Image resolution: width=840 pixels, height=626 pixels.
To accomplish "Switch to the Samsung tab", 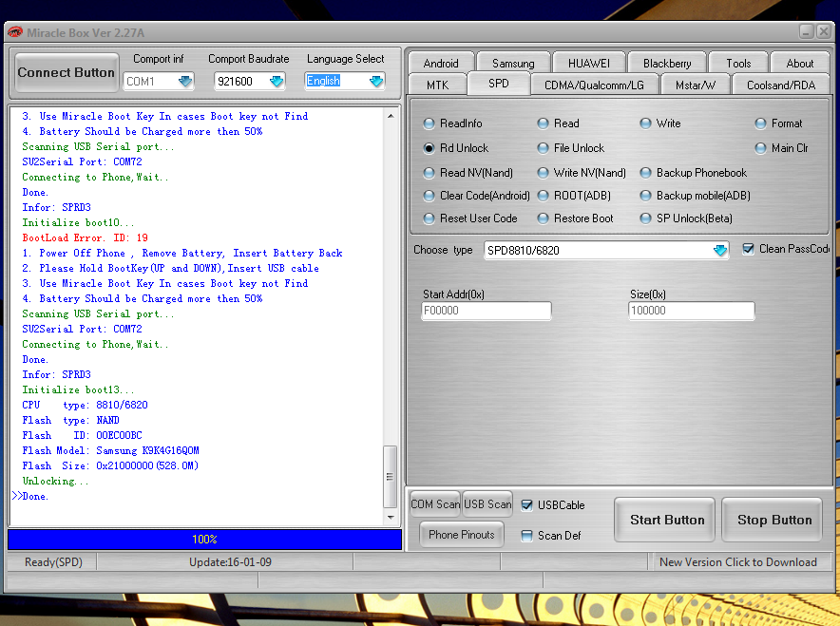I will [x=513, y=63].
